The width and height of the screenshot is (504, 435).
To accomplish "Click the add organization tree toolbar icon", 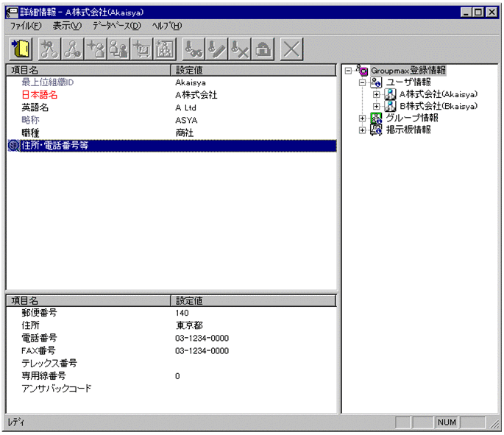I will coord(49,49).
